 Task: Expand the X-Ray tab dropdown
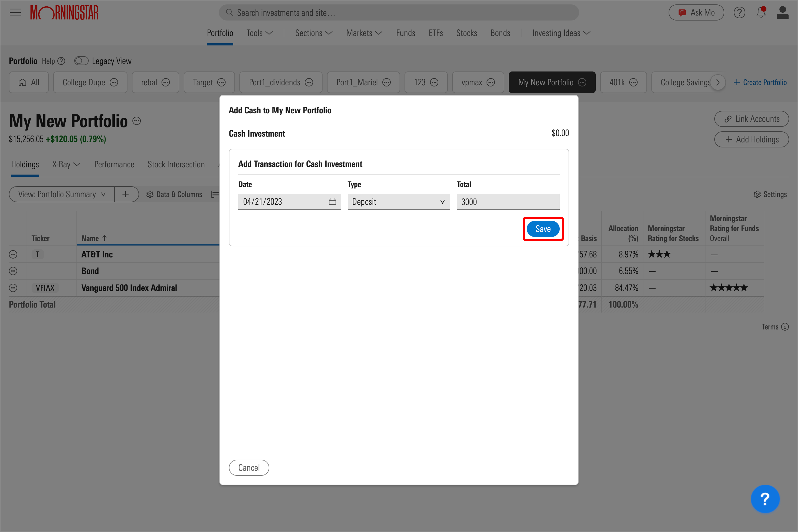66,165
